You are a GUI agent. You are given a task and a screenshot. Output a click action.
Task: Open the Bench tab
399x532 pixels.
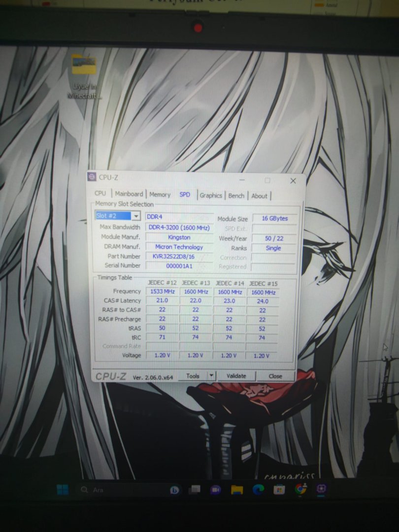point(236,196)
